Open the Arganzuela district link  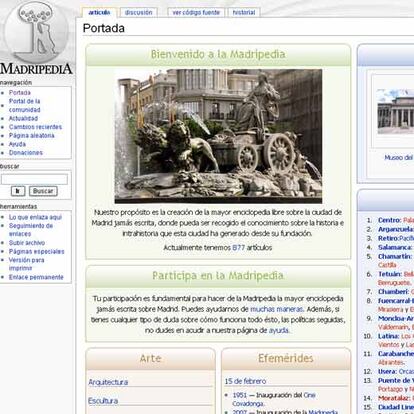pyautogui.click(x=396, y=229)
